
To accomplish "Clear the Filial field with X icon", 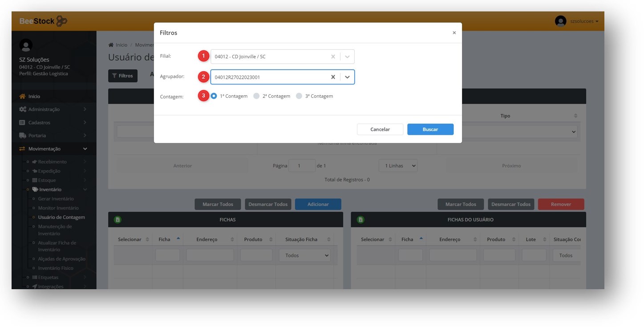I will coord(332,57).
